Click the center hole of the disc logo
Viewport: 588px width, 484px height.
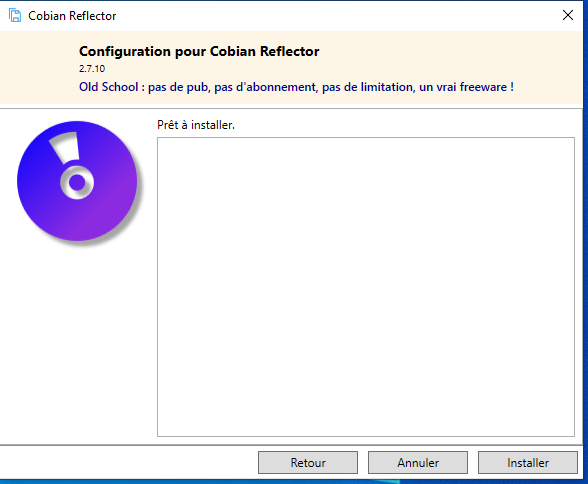[x=77, y=183]
